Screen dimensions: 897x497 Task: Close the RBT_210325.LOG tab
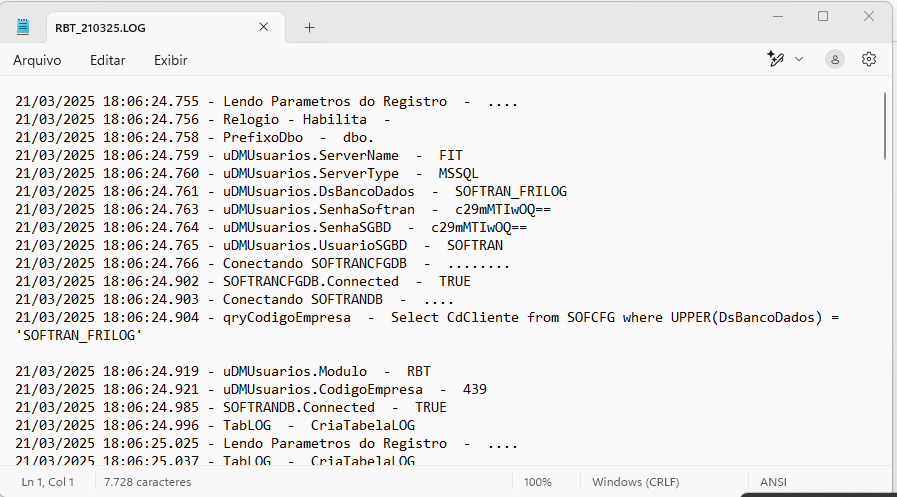pyautogui.click(x=264, y=28)
